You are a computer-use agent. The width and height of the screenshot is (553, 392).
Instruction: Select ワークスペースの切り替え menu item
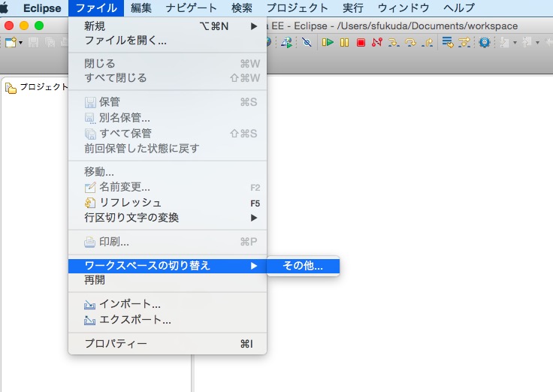point(168,266)
